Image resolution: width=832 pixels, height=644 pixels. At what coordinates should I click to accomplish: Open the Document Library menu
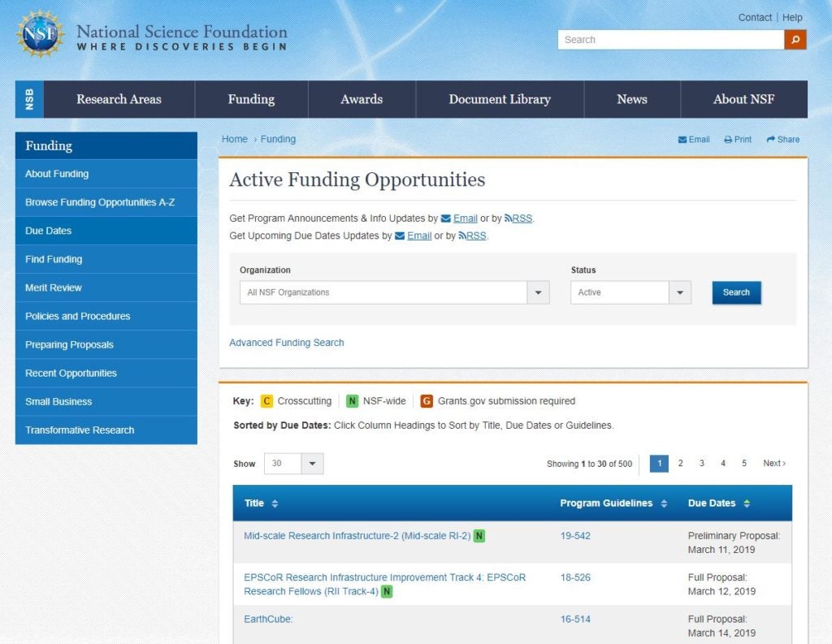point(500,99)
